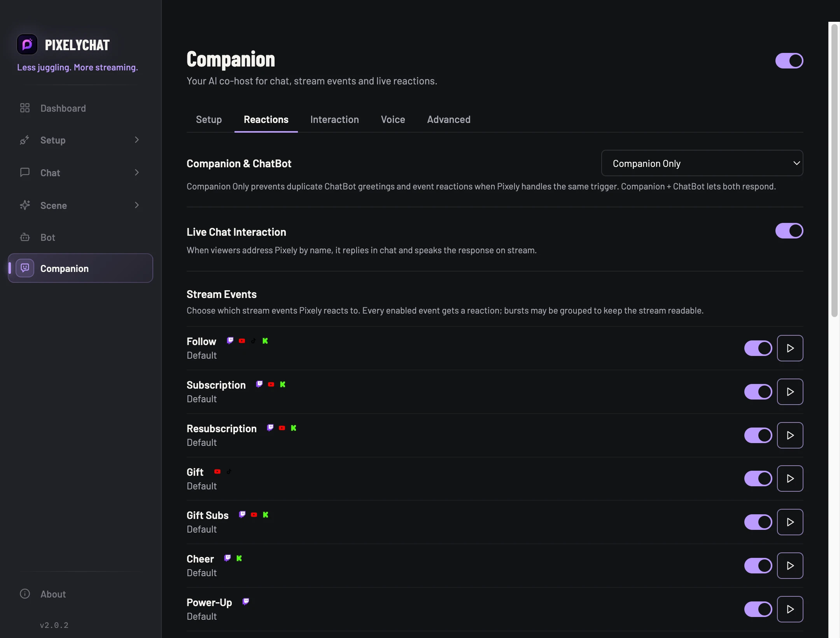840x638 pixels.
Task: Preview the Cheer reaction
Action: [x=790, y=566]
